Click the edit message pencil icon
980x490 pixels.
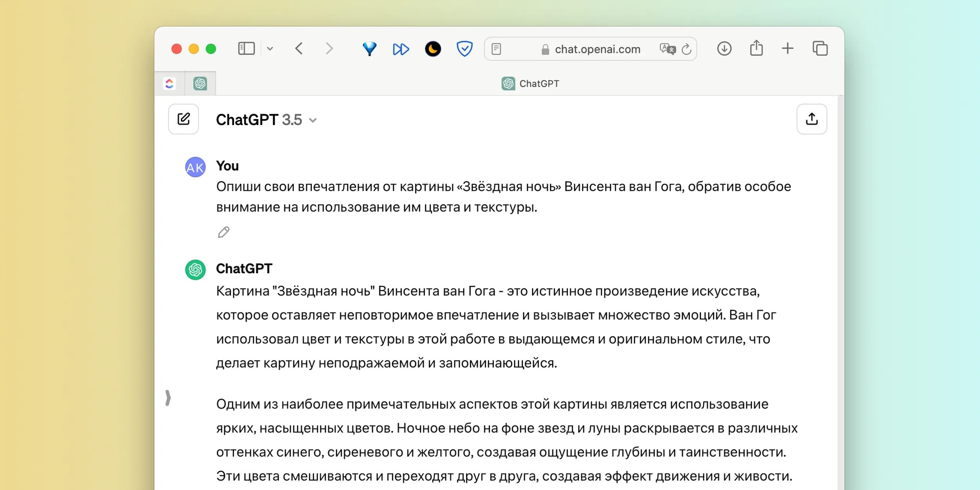223,232
